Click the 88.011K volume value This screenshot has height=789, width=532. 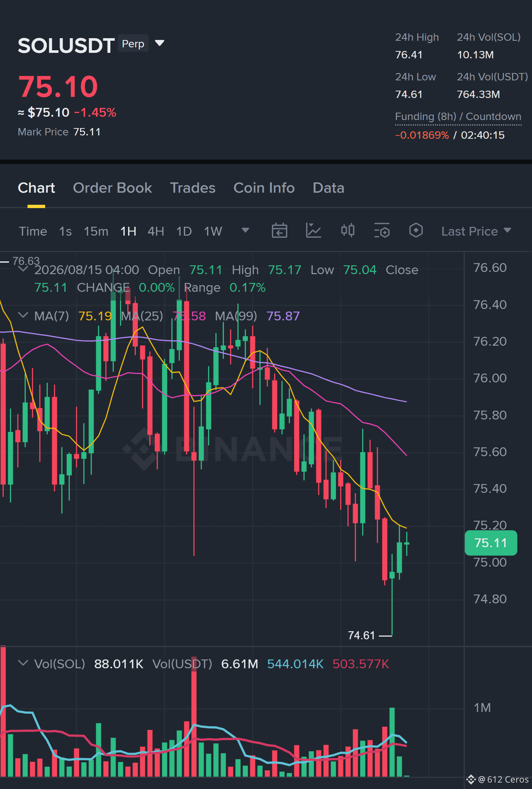click(x=119, y=664)
